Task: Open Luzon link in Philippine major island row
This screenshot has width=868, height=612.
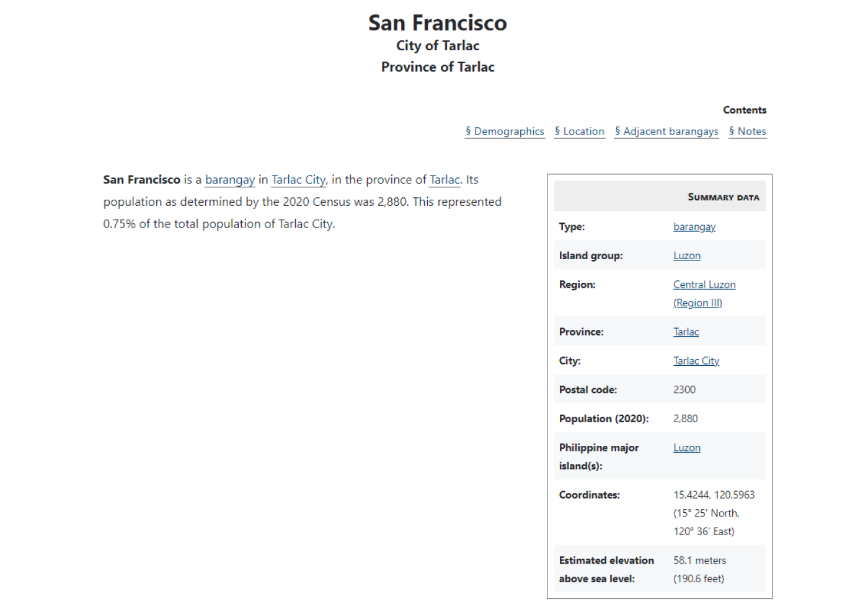Action: point(687,448)
